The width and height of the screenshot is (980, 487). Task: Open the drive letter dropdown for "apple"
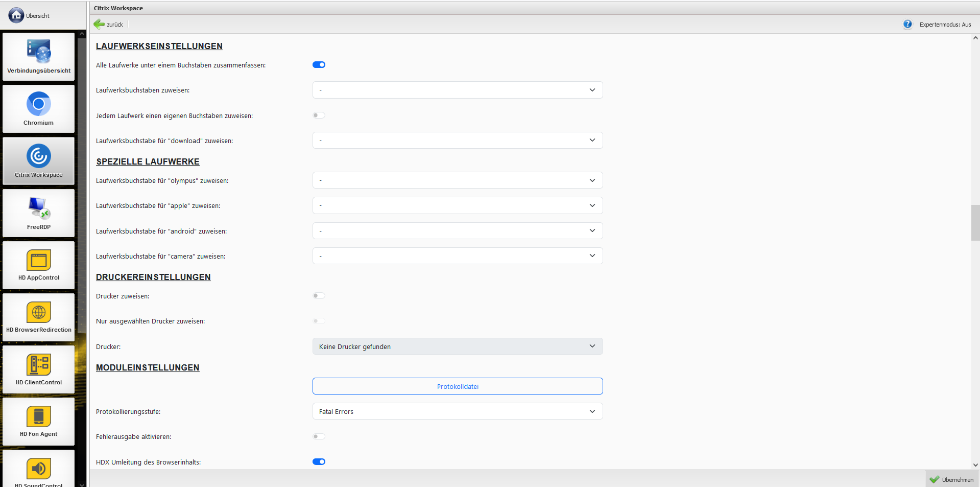[x=458, y=205]
